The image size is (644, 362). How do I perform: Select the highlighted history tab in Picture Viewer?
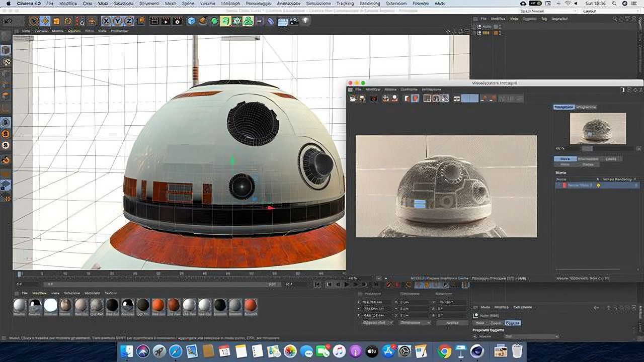click(x=565, y=159)
